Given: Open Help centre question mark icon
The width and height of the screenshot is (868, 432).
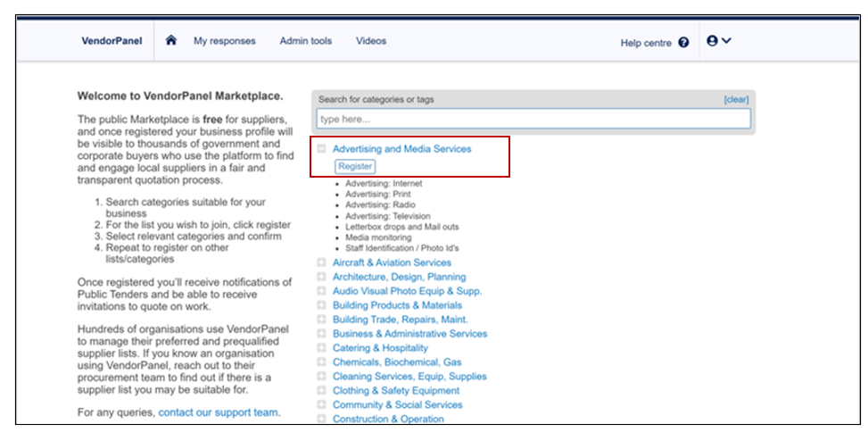Looking at the screenshot, I should click(x=683, y=43).
